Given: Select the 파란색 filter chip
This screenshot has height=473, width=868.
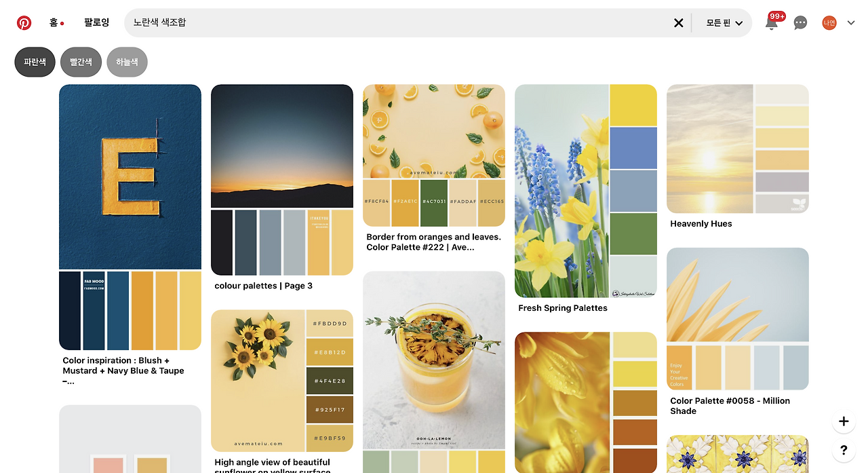Looking at the screenshot, I should 35,62.
